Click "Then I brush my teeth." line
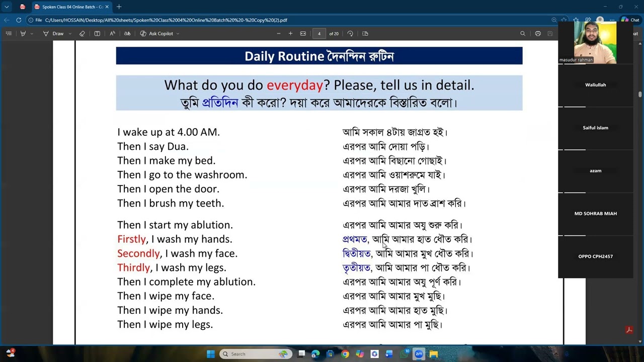 (x=171, y=203)
